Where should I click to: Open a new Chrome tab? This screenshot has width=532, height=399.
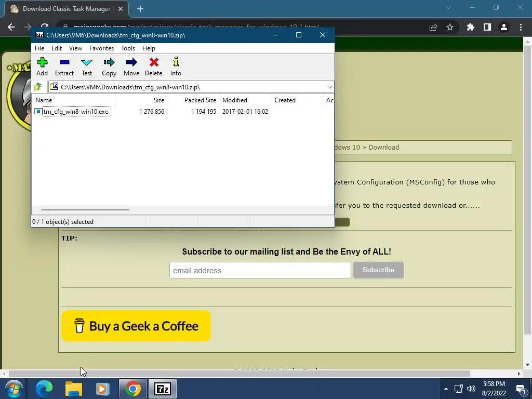tap(140, 9)
